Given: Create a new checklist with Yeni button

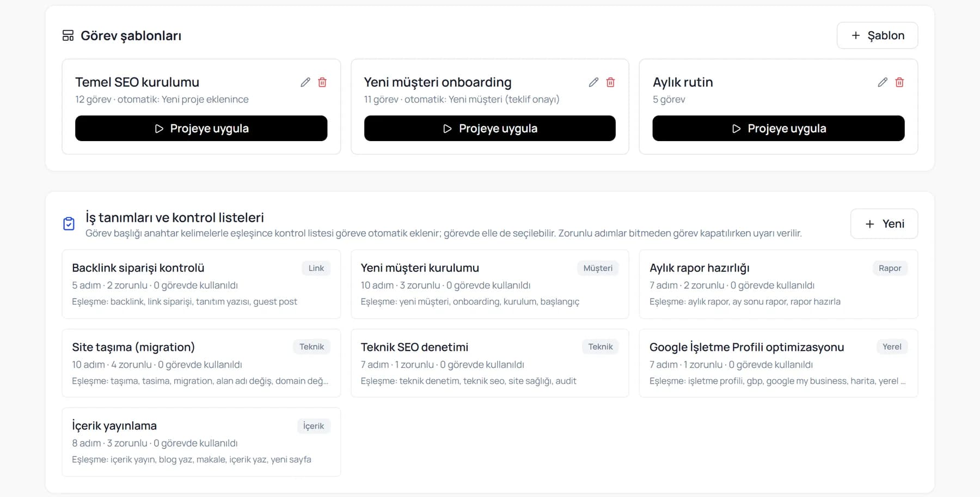Looking at the screenshot, I should 884,224.
